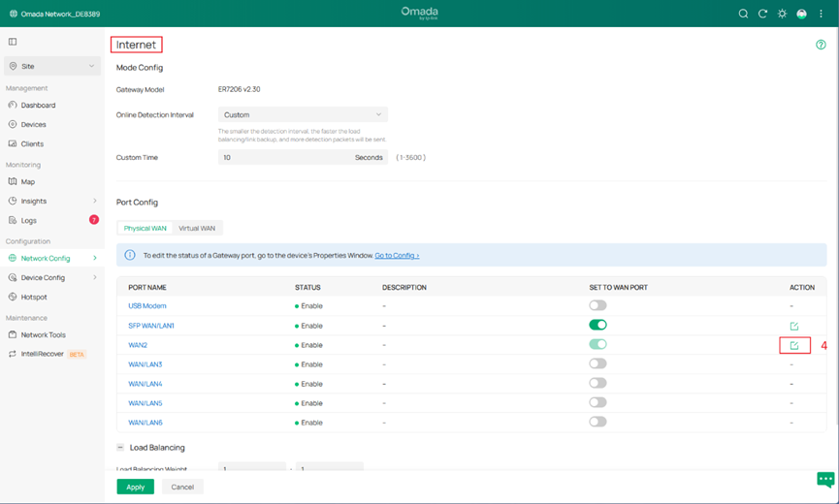This screenshot has height=504, width=839.
Task: Collapse the sidebar panel icon
Action: 13,42
